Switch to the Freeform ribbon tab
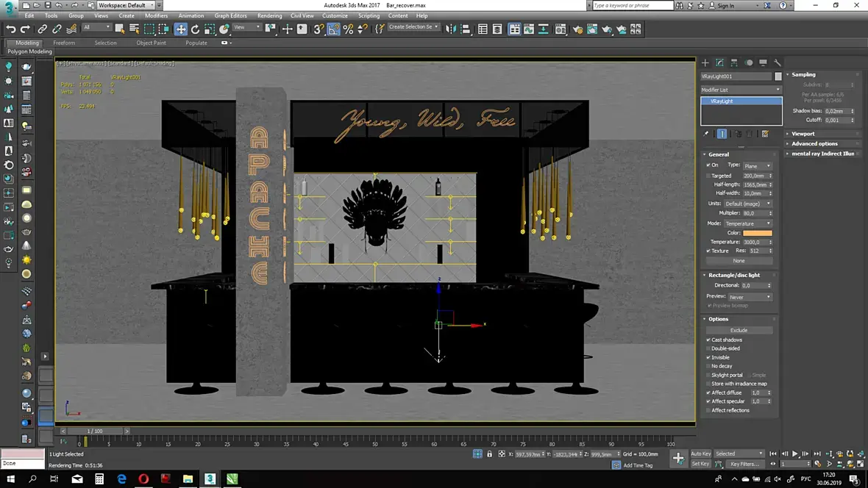Viewport: 868px width, 488px height. [x=64, y=43]
